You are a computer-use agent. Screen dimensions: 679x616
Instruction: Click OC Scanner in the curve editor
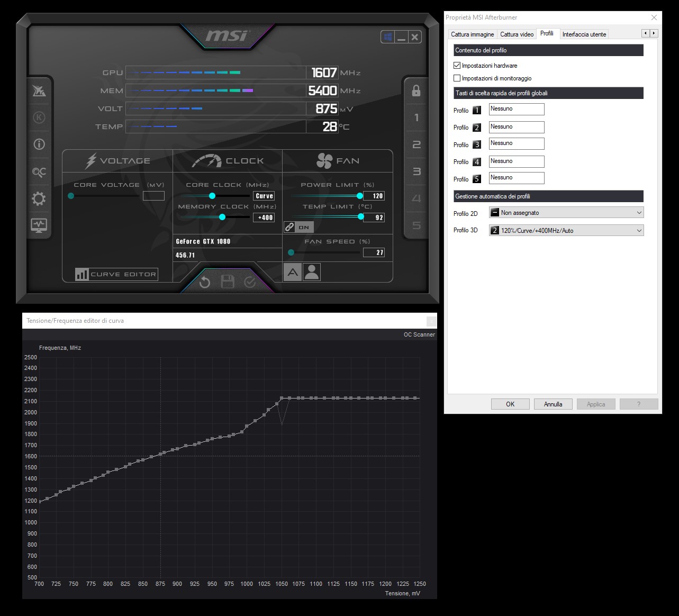tap(419, 334)
